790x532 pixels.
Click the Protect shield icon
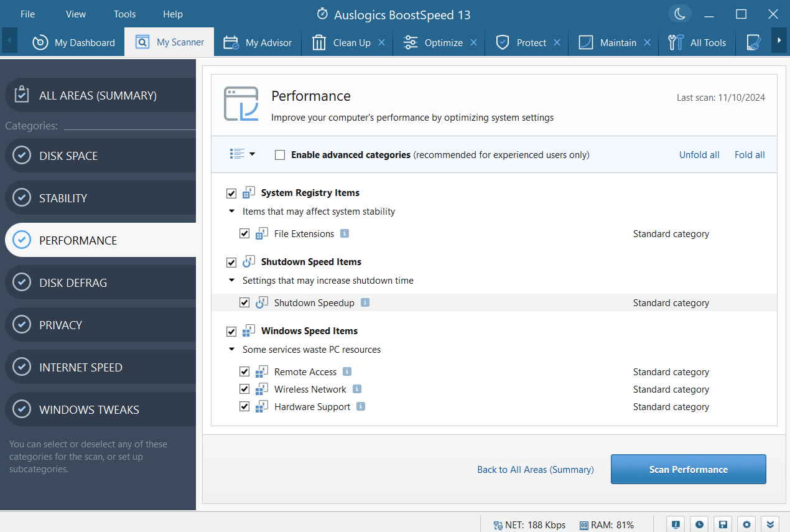point(503,42)
